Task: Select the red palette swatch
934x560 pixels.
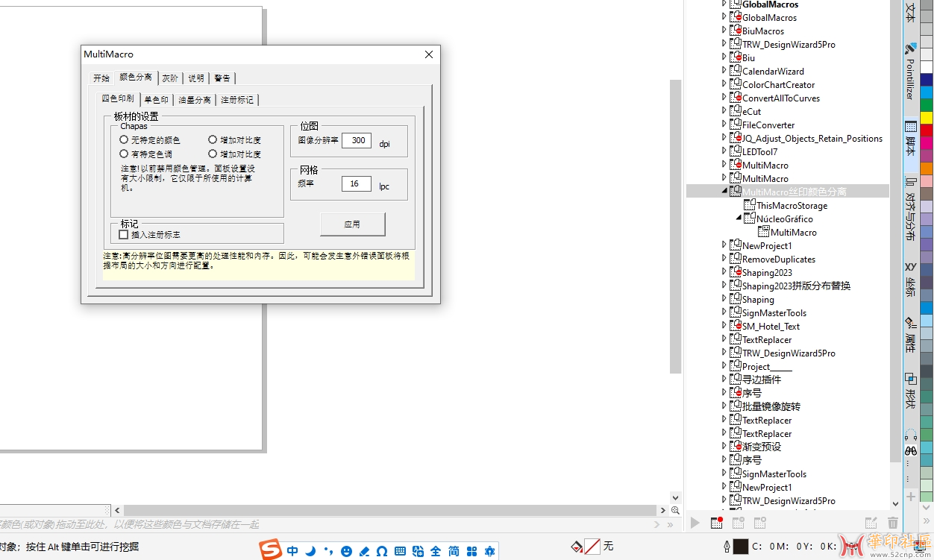Action: coord(926,130)
